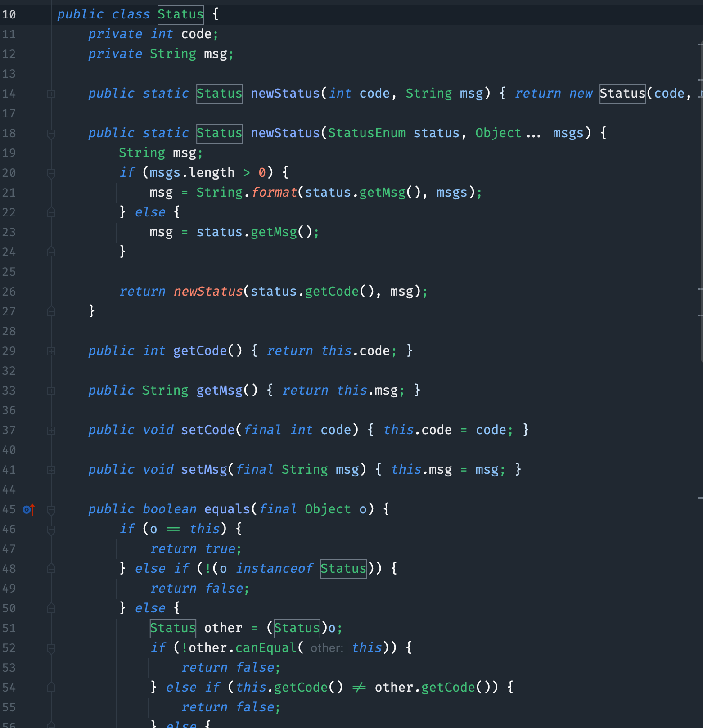The width and height of the screenshot is (703, 728).
Task: Click the newStatus call in the return statement
Action: pyautogui.click(x=208, y=292)
